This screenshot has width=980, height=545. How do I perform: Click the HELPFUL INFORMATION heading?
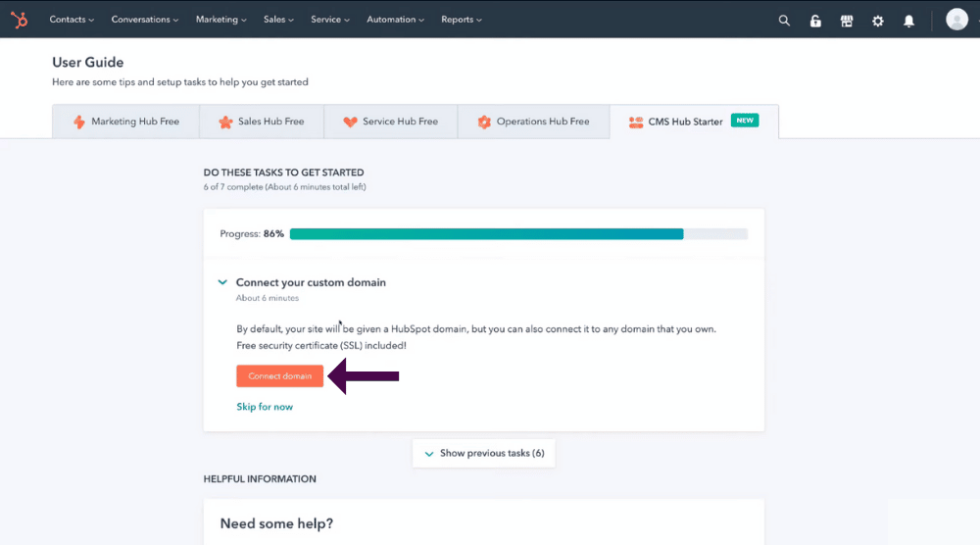[260, 479]
